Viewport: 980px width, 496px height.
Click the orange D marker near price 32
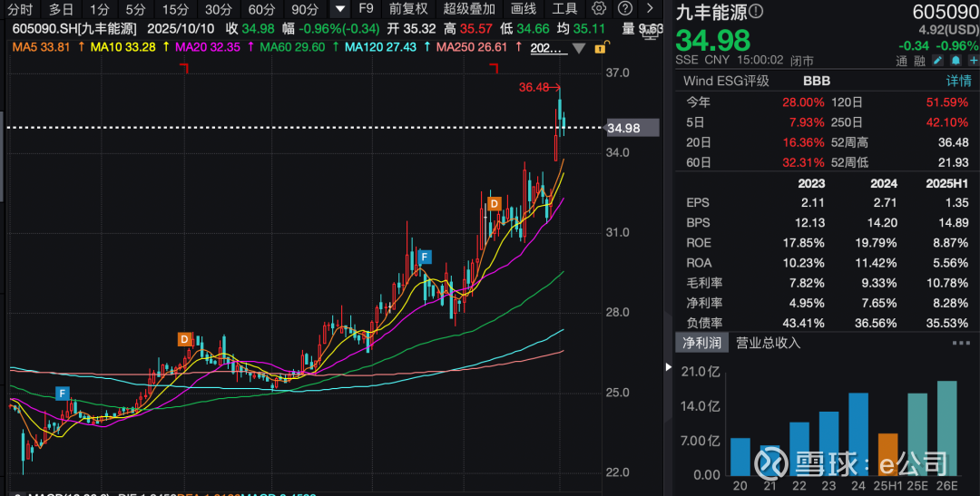495,204
